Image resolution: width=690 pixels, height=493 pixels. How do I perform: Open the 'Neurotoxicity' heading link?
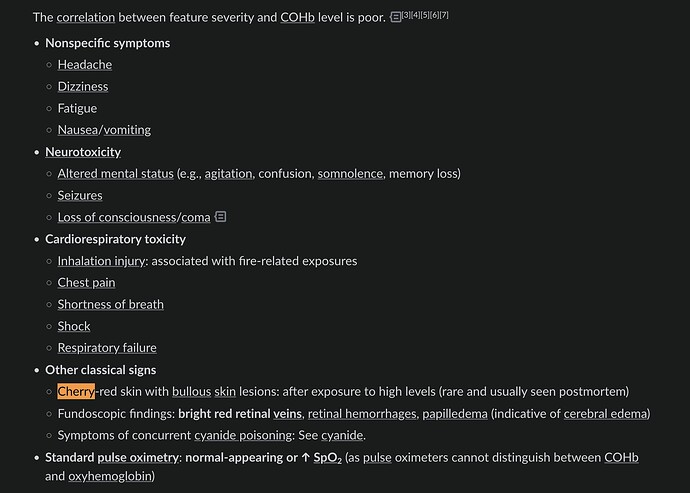pyautogui.click(x=83, y=152)
